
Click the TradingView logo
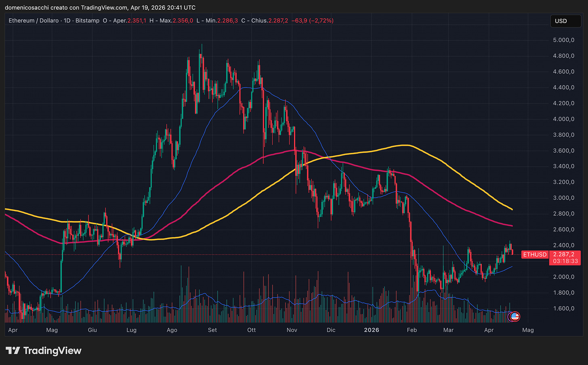44,350
